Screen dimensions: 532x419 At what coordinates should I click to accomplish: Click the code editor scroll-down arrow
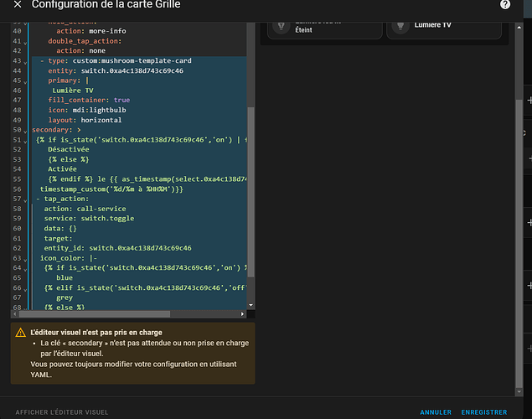click(x=251, y=305)
